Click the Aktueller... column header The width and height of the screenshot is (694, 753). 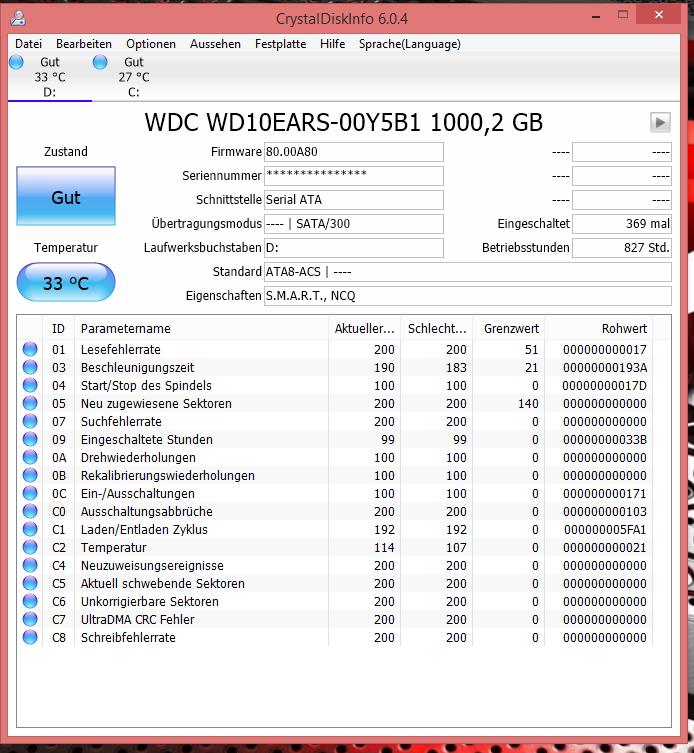365,328
